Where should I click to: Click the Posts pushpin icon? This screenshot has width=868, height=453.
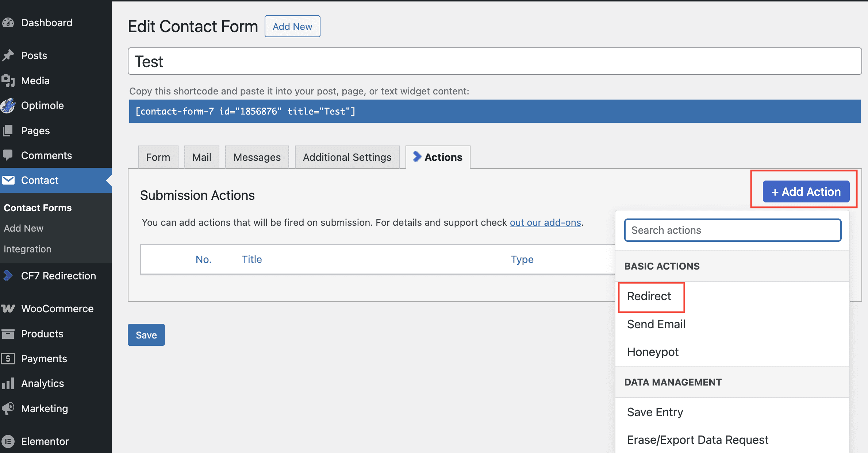(x=8, y=55)
